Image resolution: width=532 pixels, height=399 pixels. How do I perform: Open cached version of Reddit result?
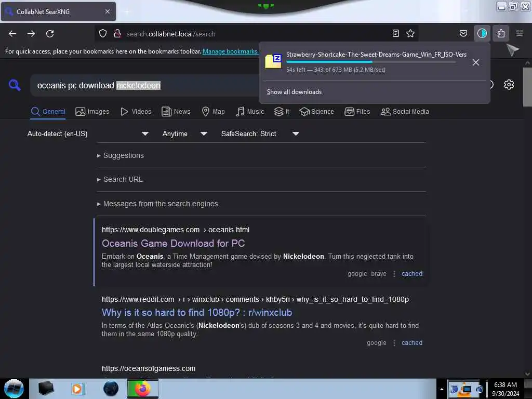coord(412,343)
